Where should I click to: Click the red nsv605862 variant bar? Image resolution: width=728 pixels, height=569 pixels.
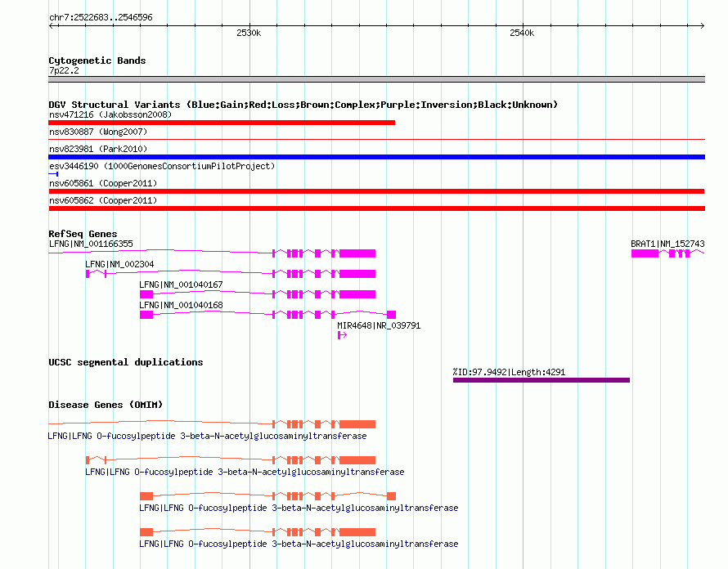376,208
